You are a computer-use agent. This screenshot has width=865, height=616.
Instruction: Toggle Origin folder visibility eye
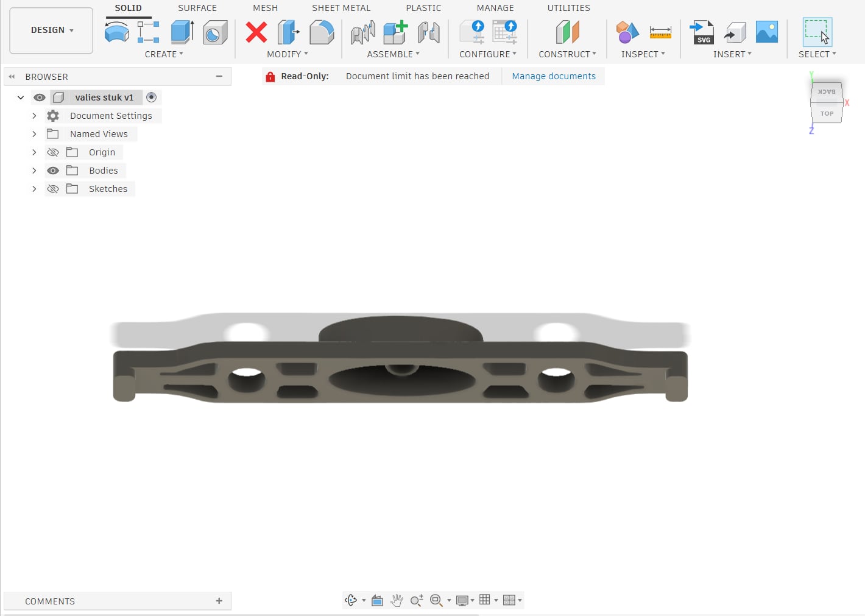click(x=53, y=152)
